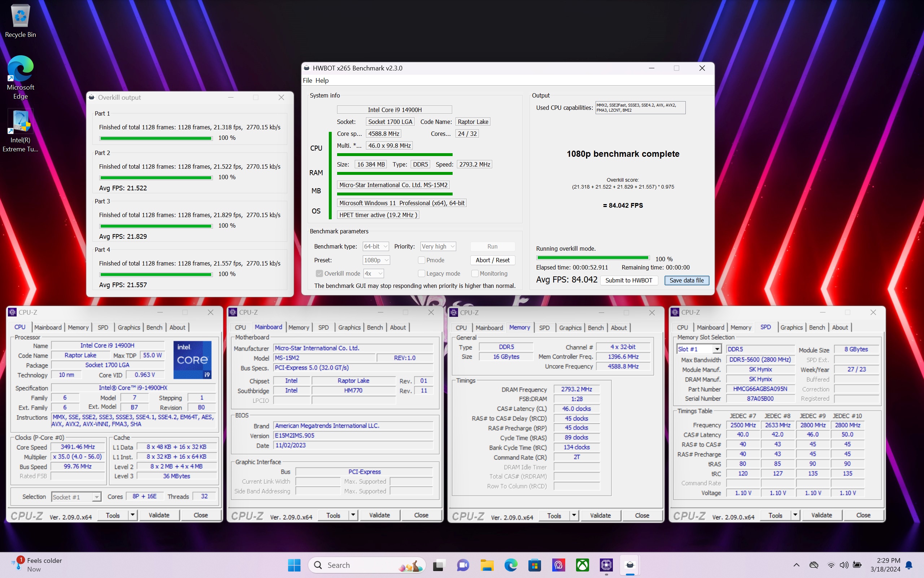924x578 pixels.
Task: Click the clock and date in the taskbar
Action: click(x=885, y=565)
